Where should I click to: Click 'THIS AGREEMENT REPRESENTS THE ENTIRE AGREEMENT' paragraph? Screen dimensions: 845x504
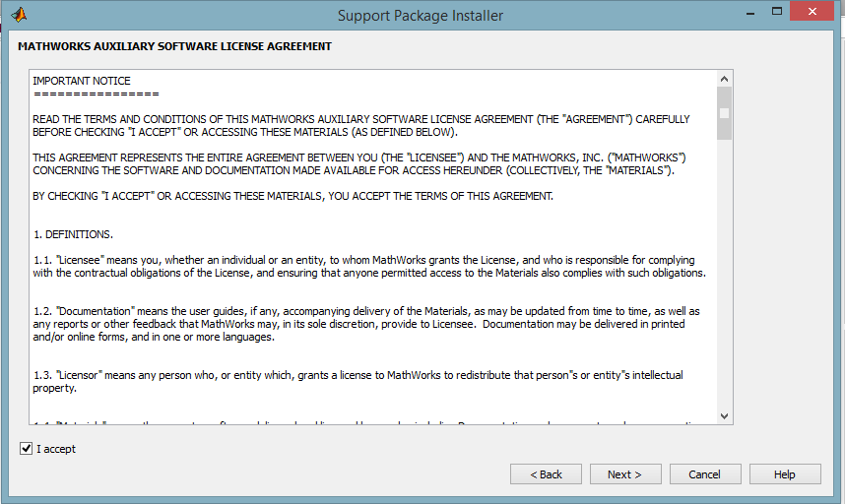[358, 164]
